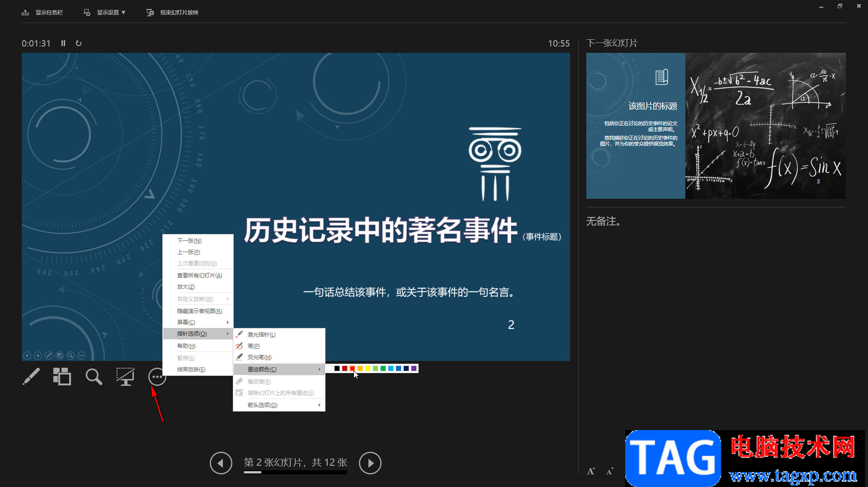
Task: Click the slide title 历史记录中的著名事件
Action: click(381, 230)
